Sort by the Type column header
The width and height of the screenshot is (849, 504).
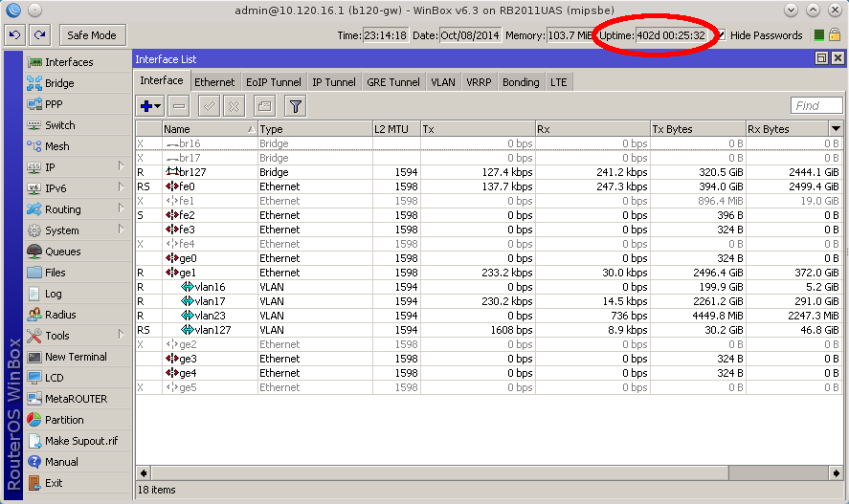tap(315, 129)
